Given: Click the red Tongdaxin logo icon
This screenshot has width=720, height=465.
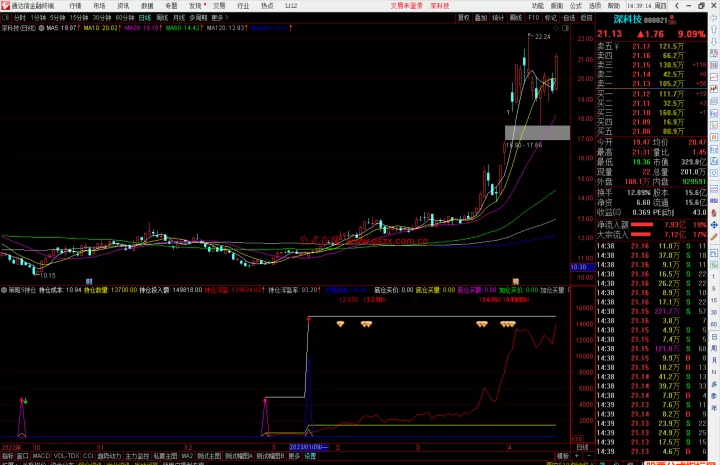Looking at the screenshot, I should tap(5, 6).
